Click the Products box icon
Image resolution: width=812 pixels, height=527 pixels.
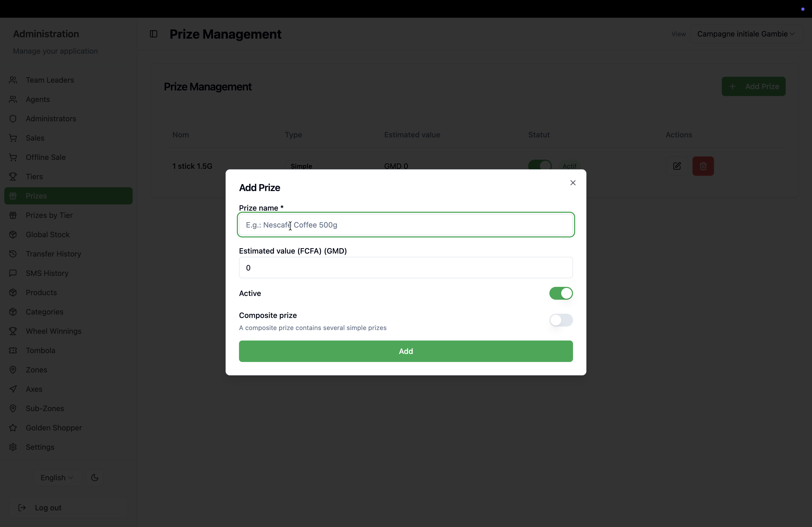(13, 292)
